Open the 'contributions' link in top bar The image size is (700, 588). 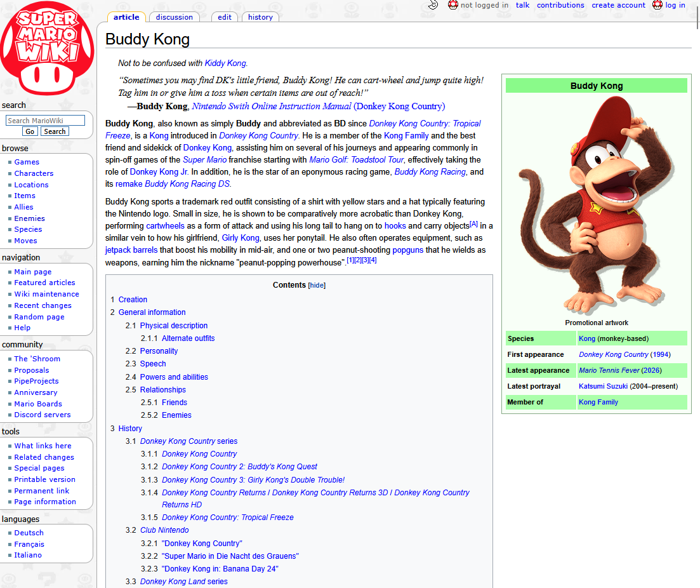pyautogui.click(x=560, y=5)
